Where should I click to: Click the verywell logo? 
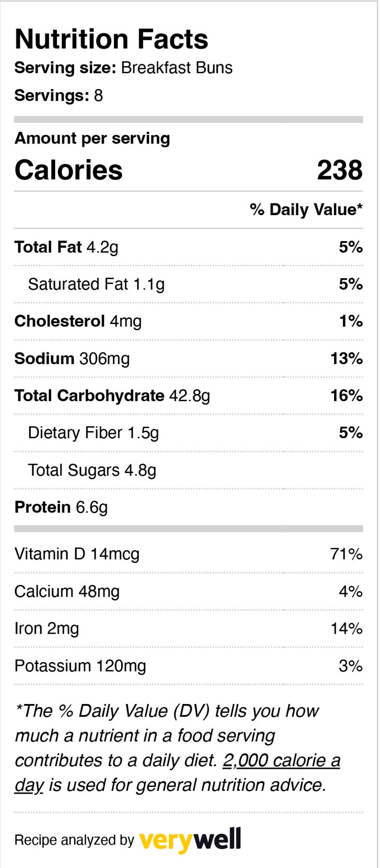tap(190, 841)
